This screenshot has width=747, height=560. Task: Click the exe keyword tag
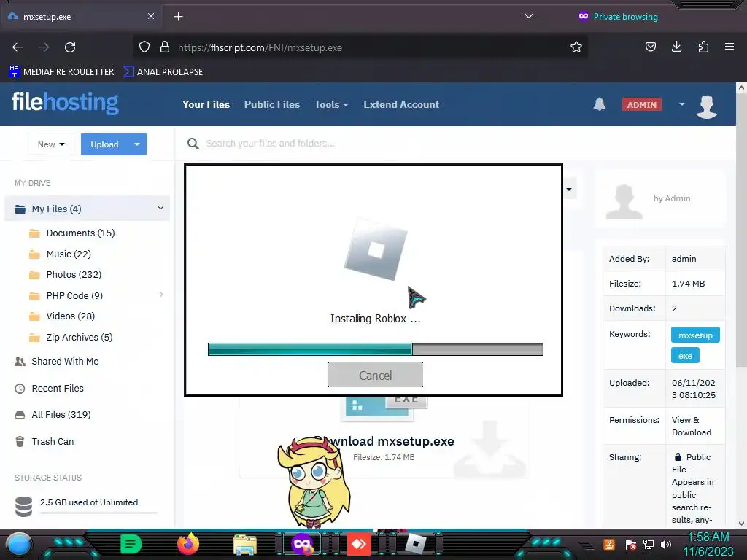pyautogui.click(x=685, y=356)
